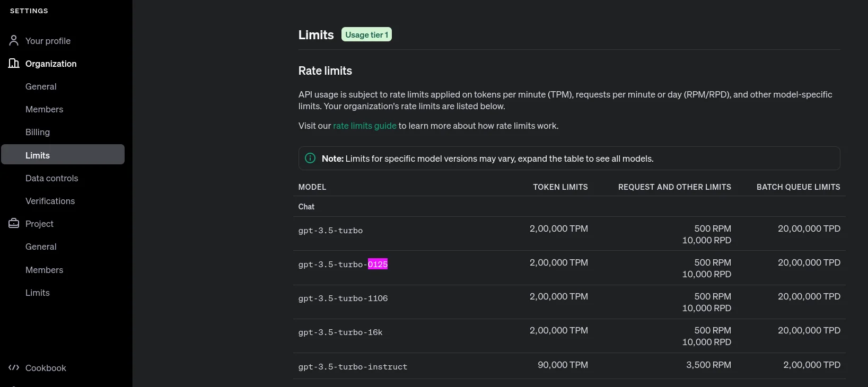This screenshot has width=868, height=387.
Task: Open Your profile settings
Action: click(x=48, y=41)
